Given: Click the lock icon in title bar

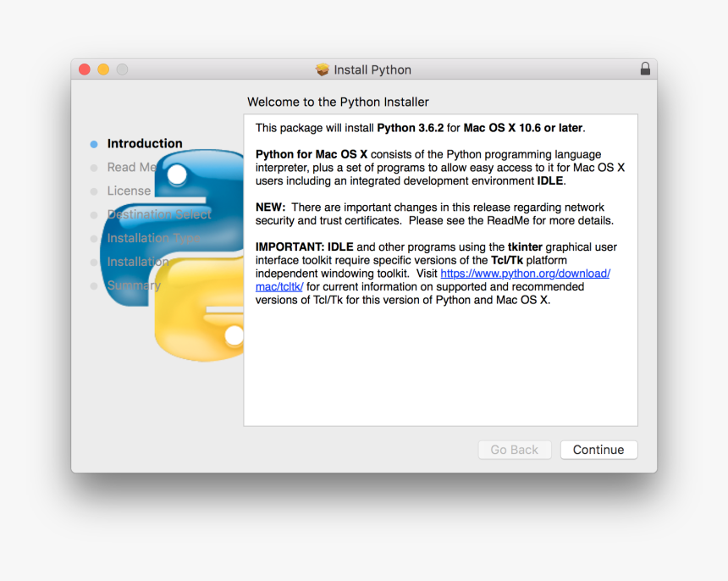Looking at the screenshot, I should [645, 69].
